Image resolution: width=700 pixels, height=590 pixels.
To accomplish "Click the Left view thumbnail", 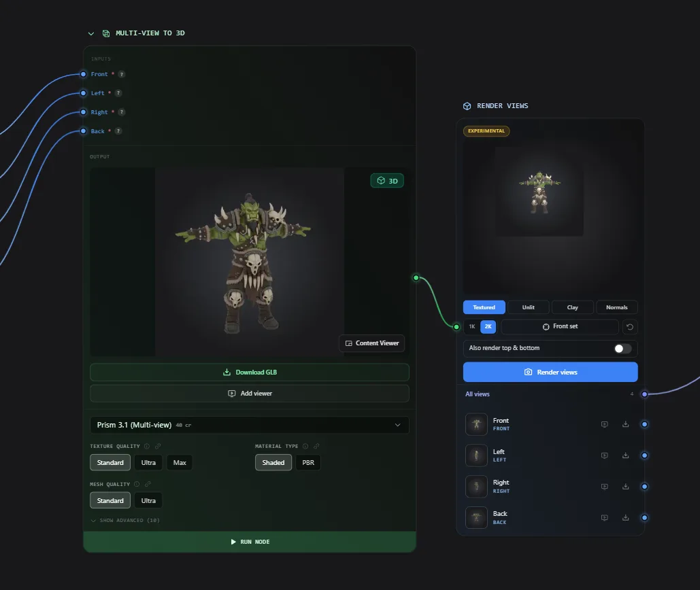I will (x=476, y=455).
